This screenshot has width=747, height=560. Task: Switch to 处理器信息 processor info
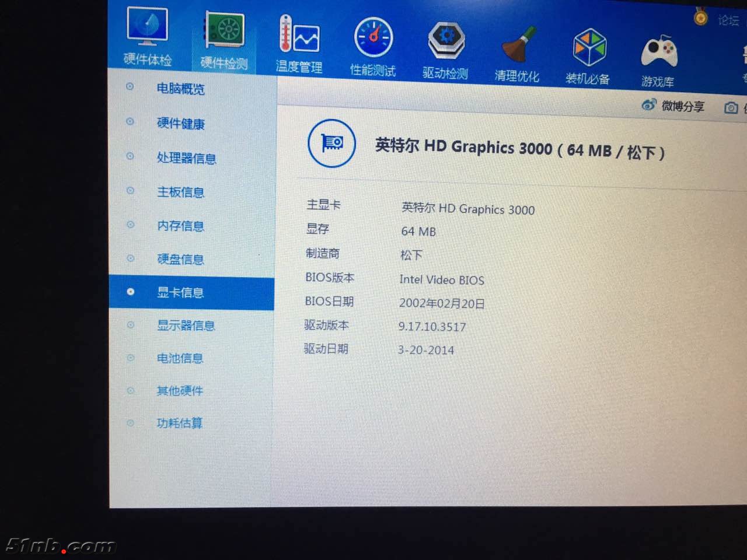[186, 158]
